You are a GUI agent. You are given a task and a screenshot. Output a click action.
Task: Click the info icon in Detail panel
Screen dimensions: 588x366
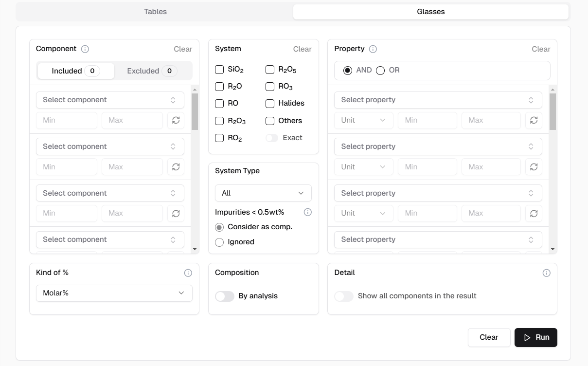point(546,273)
